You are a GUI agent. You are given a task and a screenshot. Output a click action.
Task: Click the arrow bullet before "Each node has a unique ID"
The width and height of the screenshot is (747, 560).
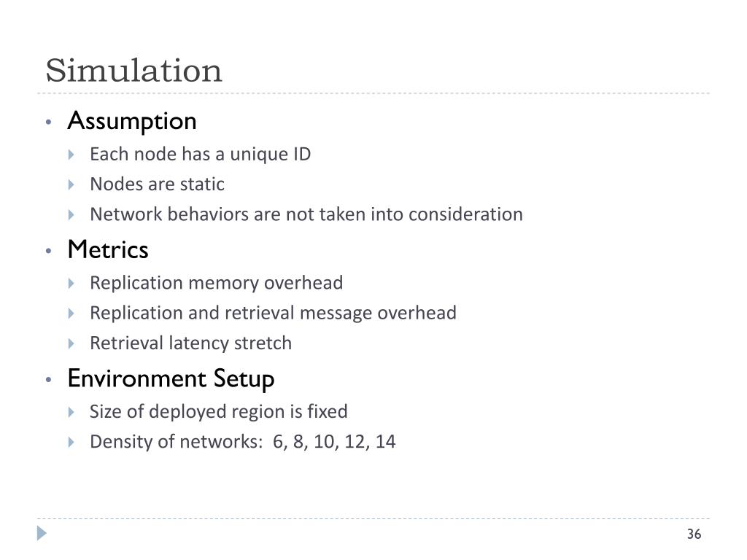[x=71, y=155]
